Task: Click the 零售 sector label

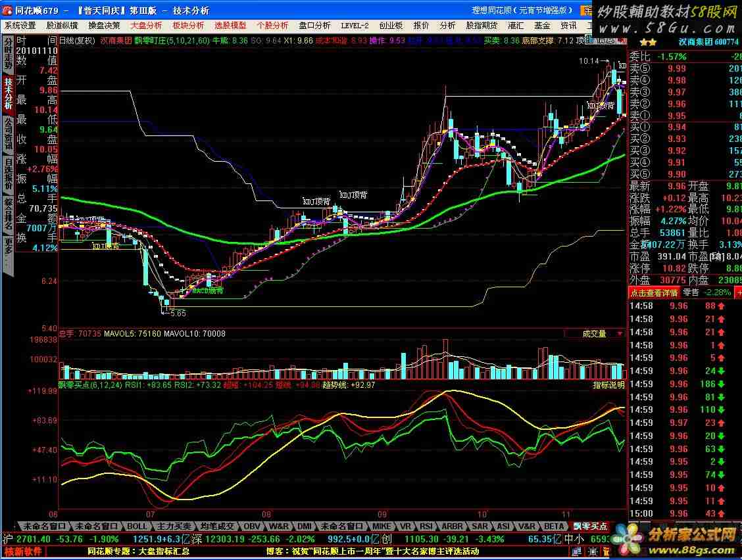Action: pos(691,292)
